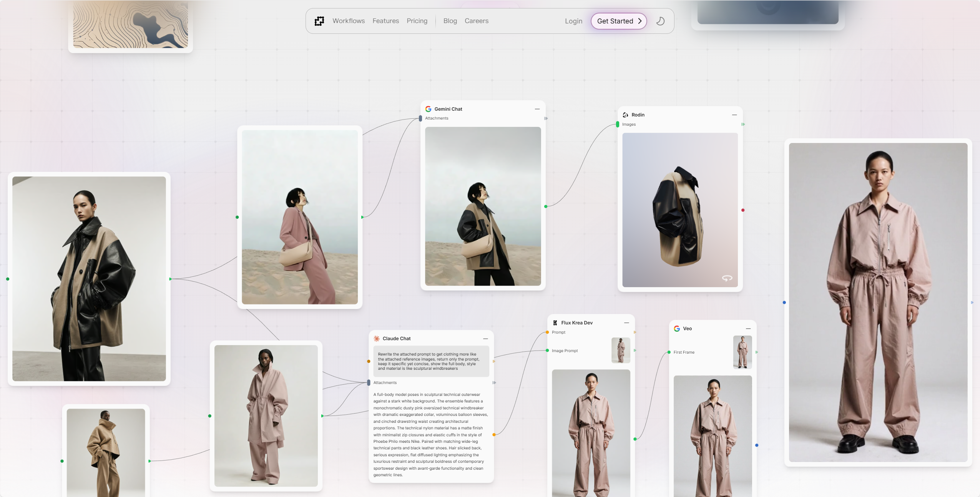
Task: Collapse the Veo node panel
Action: tap(748, 329)
